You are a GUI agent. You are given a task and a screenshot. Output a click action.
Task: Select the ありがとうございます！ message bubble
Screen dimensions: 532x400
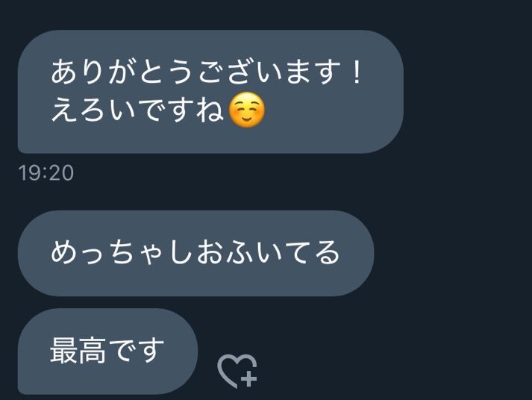click(x=210, y=92)
